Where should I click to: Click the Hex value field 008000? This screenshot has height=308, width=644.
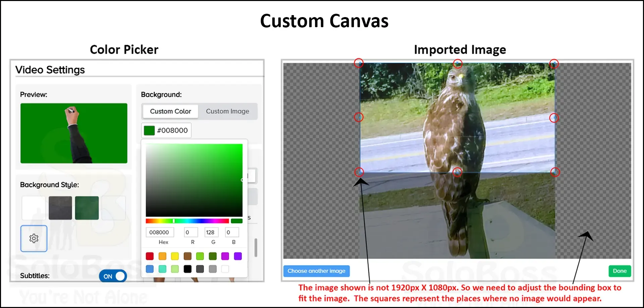tap(160, 232)
